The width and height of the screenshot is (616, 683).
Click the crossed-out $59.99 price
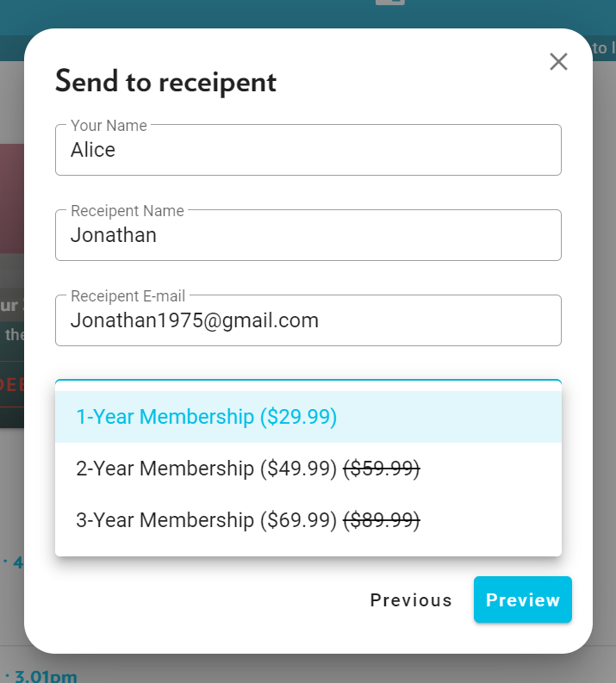click(382, 469)
